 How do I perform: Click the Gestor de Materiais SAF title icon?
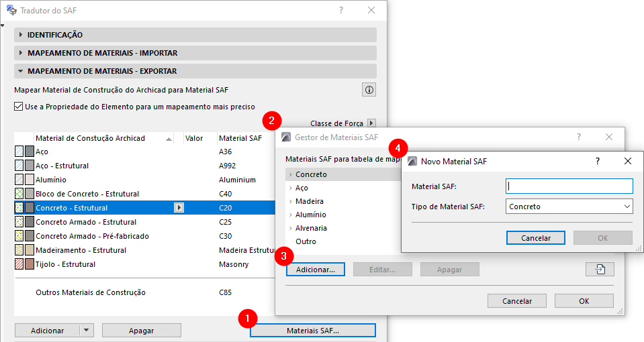click(286, 137)
